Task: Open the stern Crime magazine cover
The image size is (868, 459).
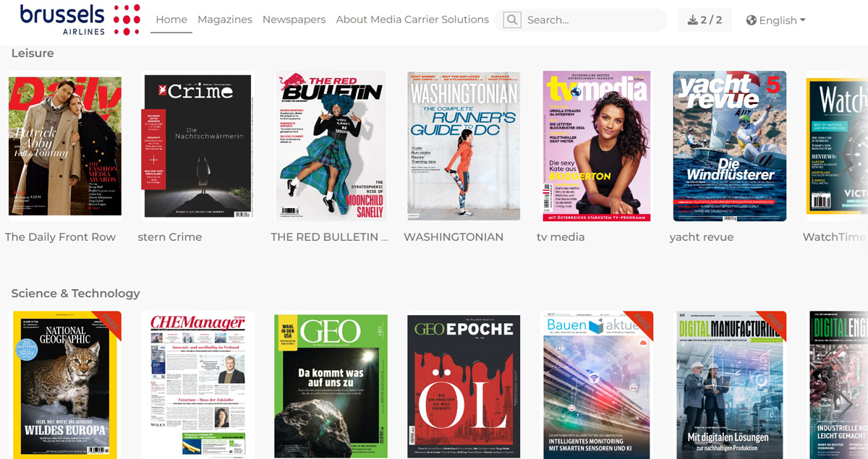Action: tap(197, 145)
